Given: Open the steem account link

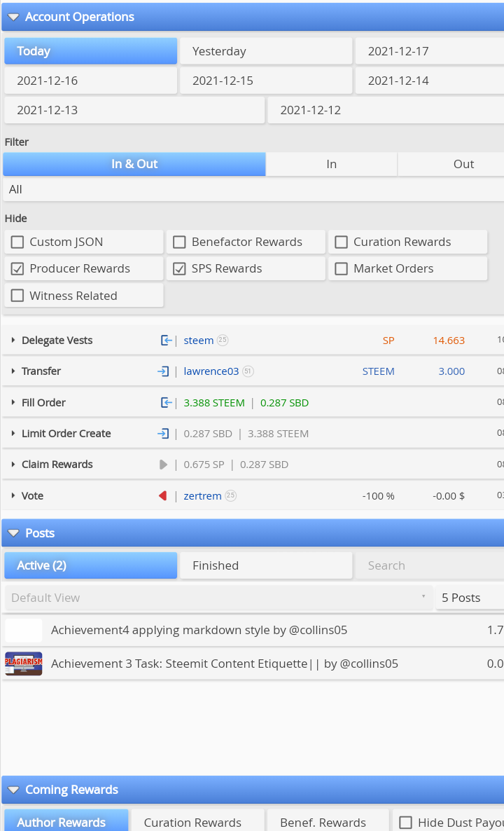Looking at the screenshot, I should tap(199, 341).
